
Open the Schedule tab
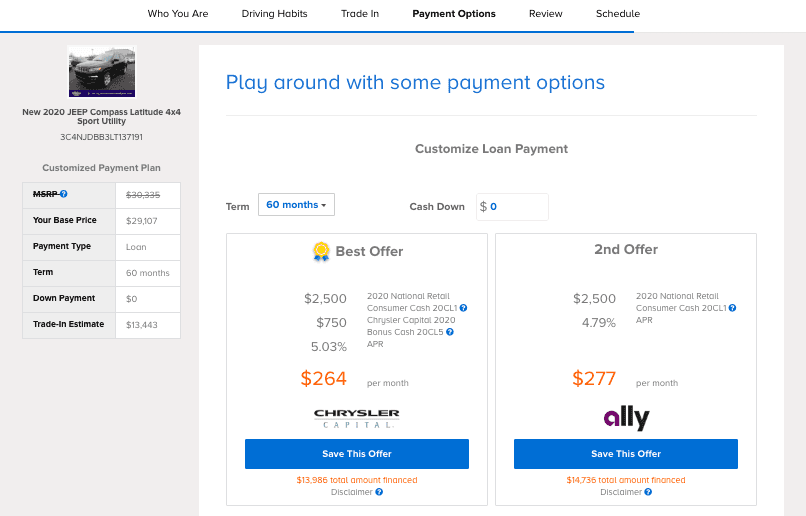618,14
